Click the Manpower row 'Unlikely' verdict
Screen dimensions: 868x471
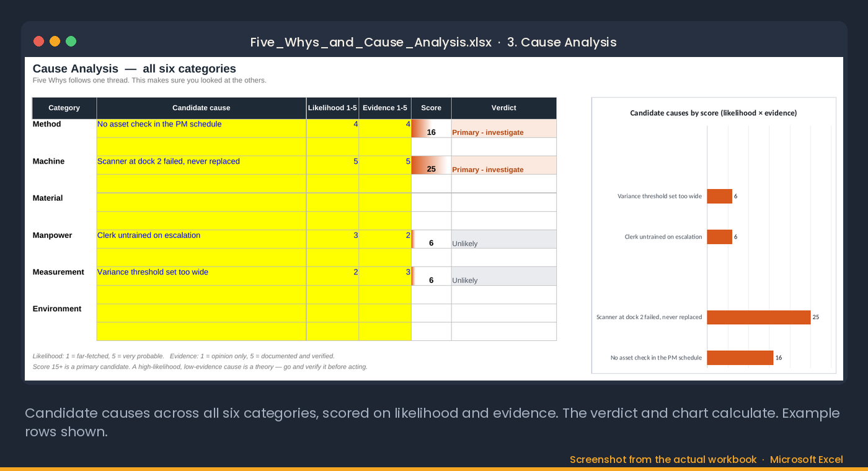tap(503, 239)
